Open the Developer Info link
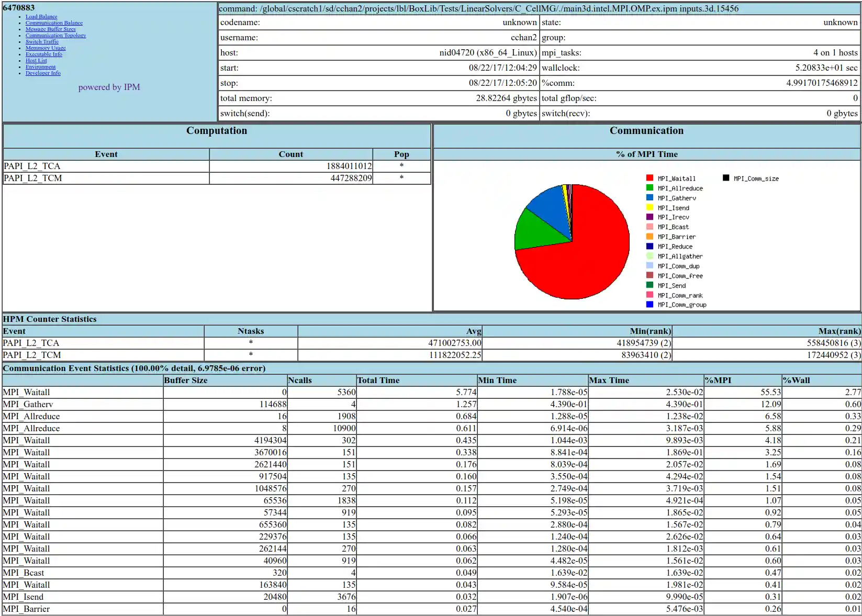The width and height of the screenshot is (862, 616). (43, 73)
